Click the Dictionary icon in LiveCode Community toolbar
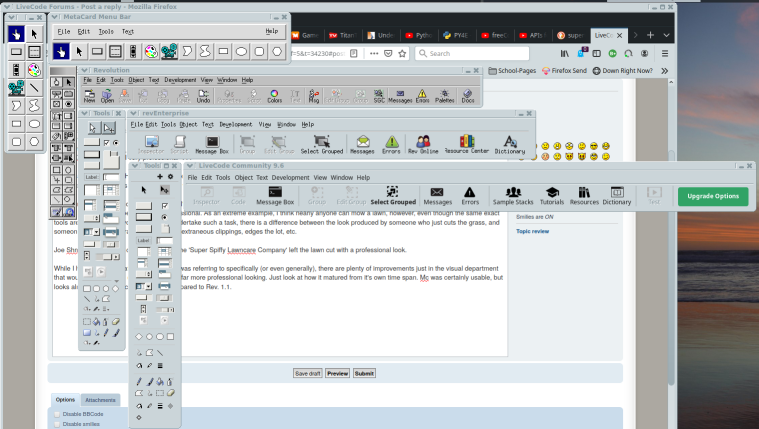The width and height of the screenshot is (759, 429). point(616,195)
